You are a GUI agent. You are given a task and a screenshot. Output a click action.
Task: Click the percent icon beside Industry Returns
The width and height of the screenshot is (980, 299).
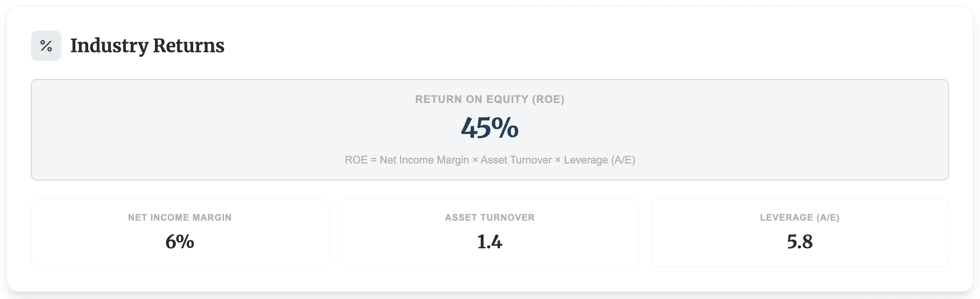(x=45, y=45)
